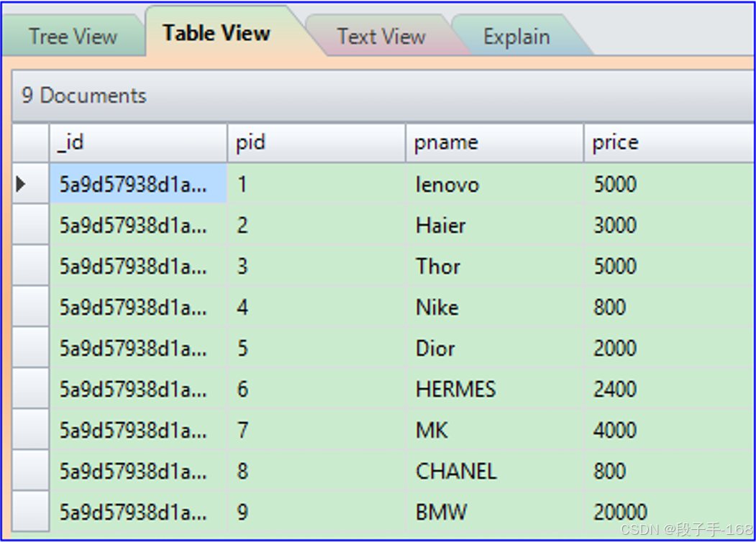Select the _id cell in the CHANEL row
Image resolution: width=756 pixels, height=542 pixels.
(x=138, y=470)
